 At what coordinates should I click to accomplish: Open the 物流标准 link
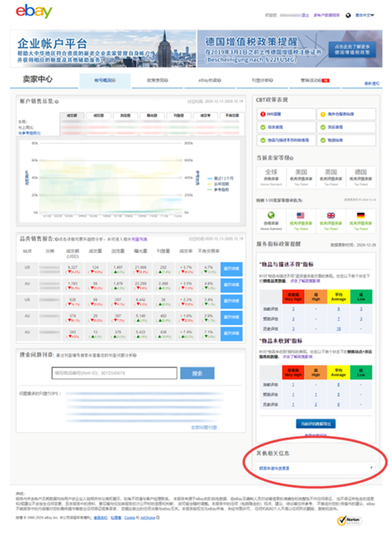[335, 140]
